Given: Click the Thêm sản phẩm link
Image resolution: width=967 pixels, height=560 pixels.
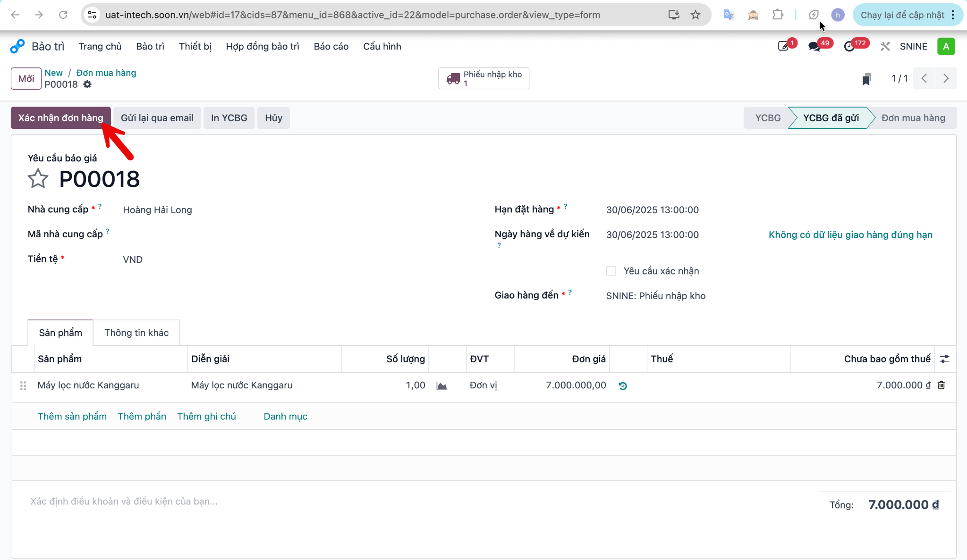Looking at the screenshot, I should (x=72, y=416).
